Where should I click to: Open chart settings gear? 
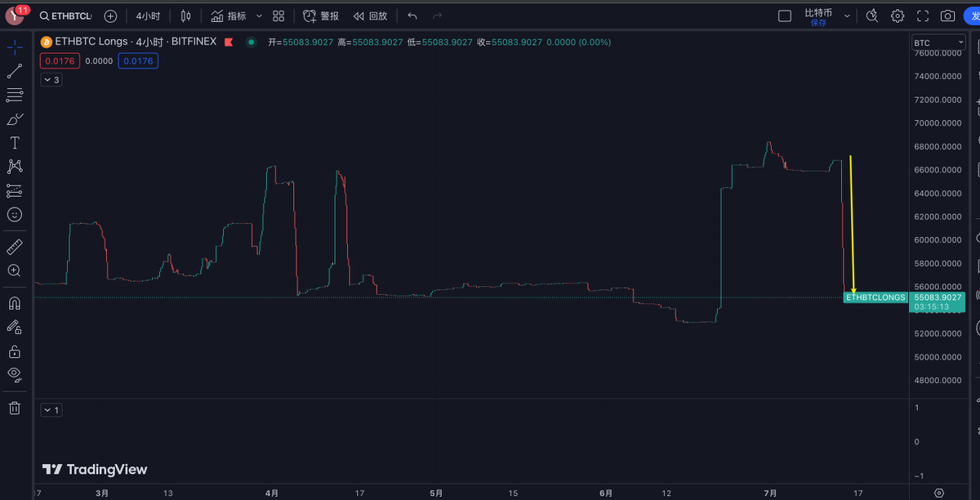[x=898, y=16]
